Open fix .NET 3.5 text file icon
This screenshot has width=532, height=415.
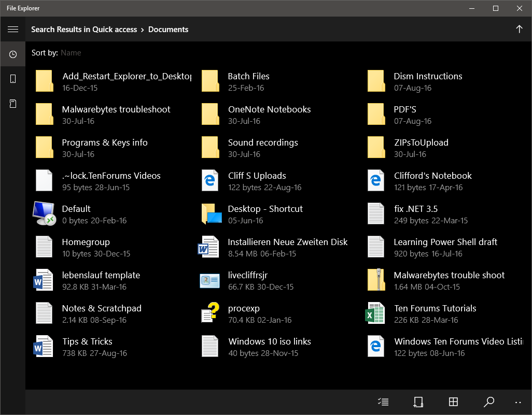pyautogui.click(x=376, y=213)
